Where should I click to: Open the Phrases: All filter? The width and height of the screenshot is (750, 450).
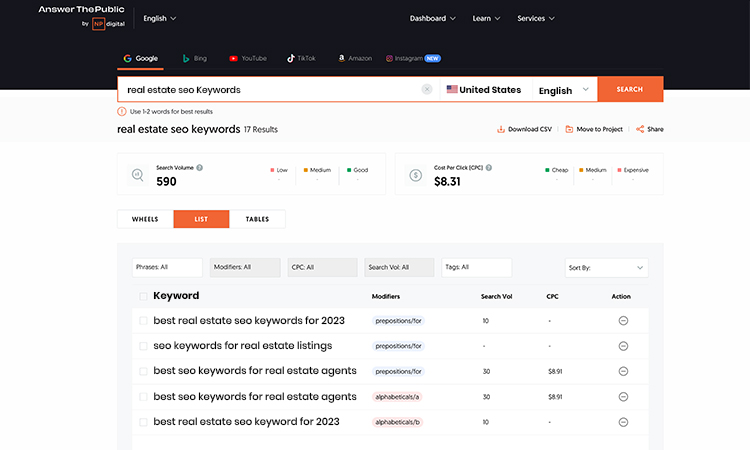click(167, 267)
